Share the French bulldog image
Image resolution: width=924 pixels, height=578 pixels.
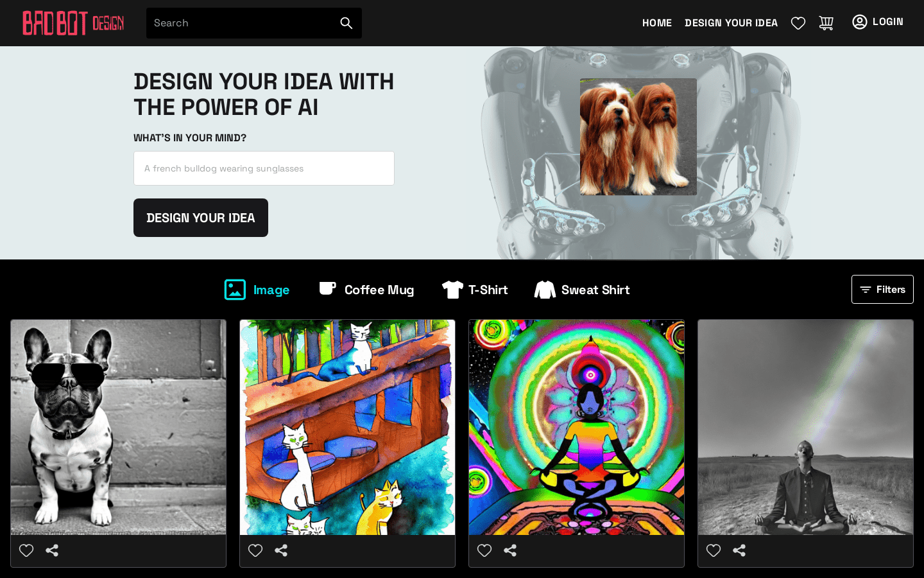(x=52, y=550)
